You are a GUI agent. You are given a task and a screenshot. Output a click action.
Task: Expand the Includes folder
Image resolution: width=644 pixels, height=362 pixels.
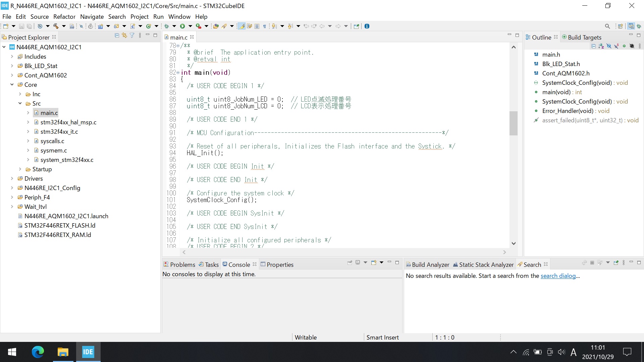pyautogui.click(x=12, y=57)
